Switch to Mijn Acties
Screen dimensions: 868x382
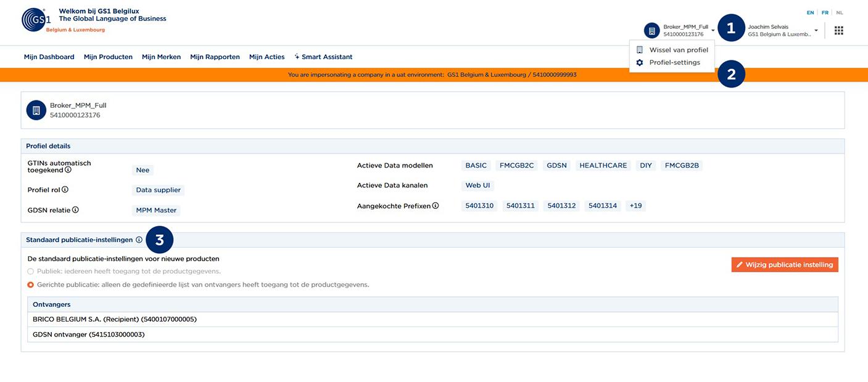click(x=267, y=57)
